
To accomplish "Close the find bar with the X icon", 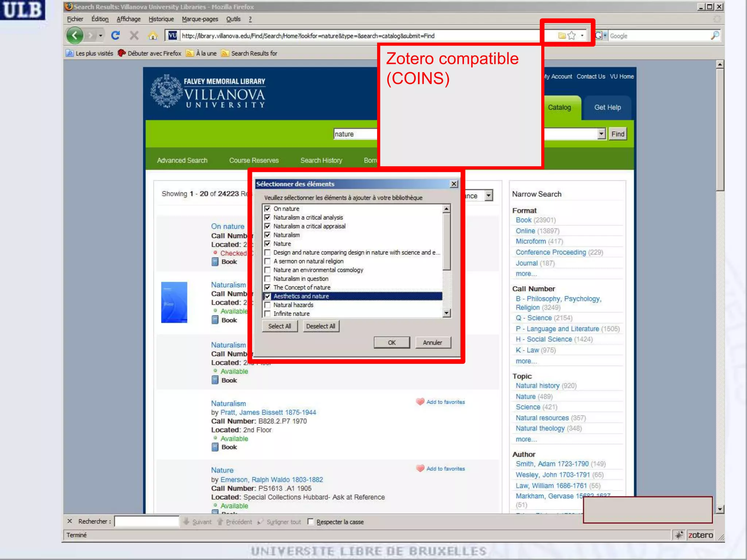I will 70,521.
